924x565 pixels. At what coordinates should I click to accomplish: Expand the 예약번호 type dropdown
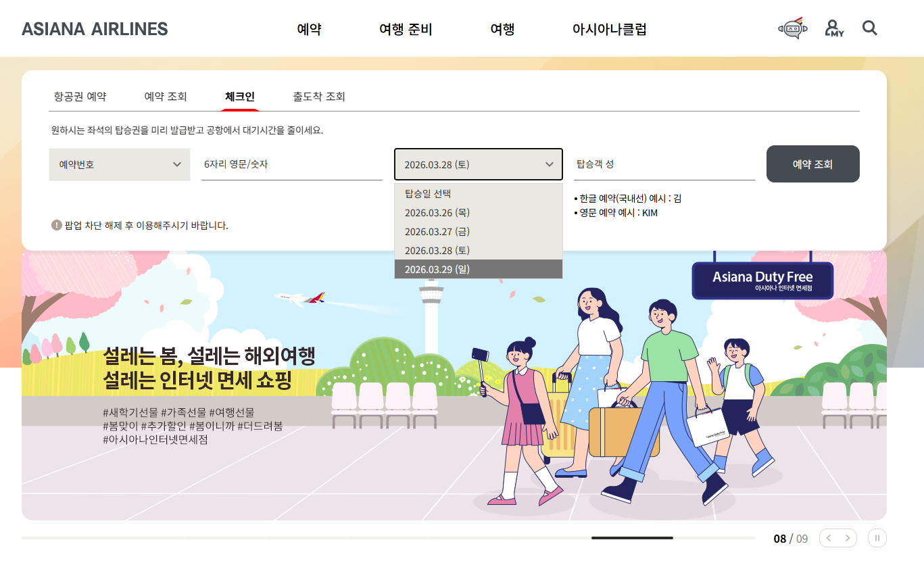pyautogui.click(x=120, y=164)
